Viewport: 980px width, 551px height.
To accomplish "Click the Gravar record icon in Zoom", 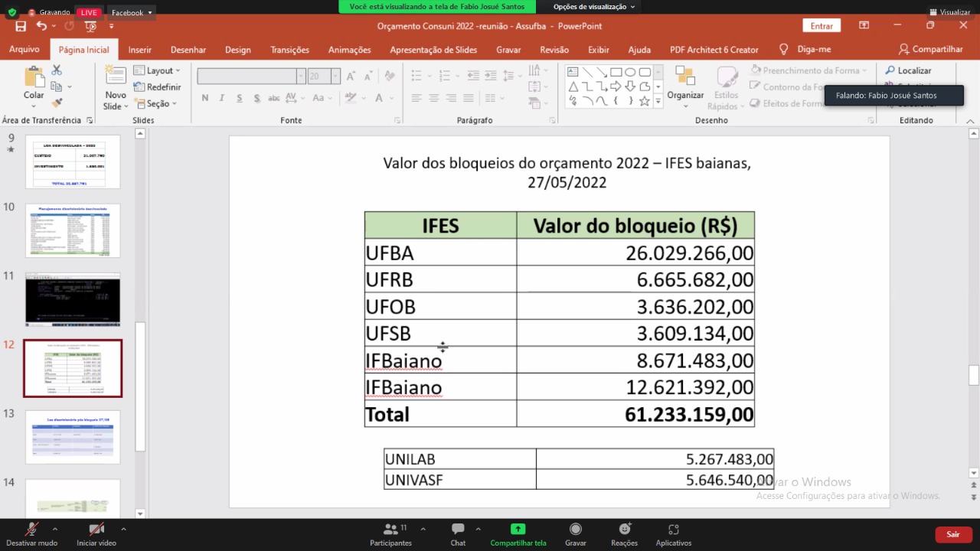I will tap(576, 534).
